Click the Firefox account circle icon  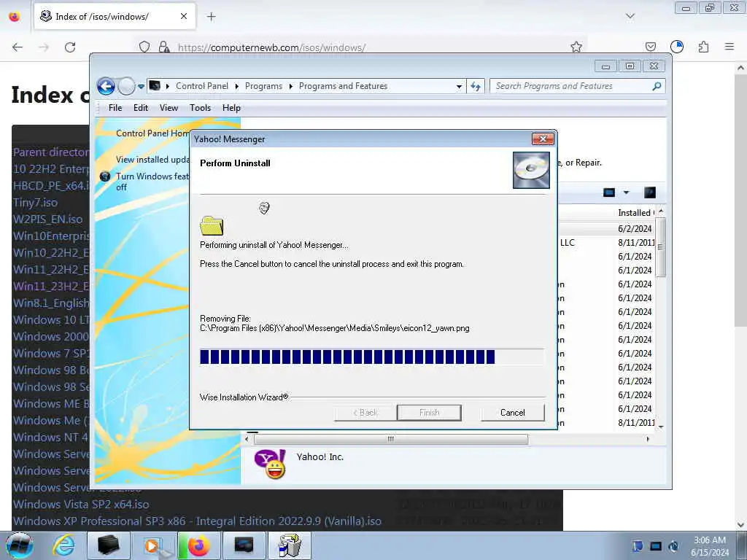(x=676, y=47)
